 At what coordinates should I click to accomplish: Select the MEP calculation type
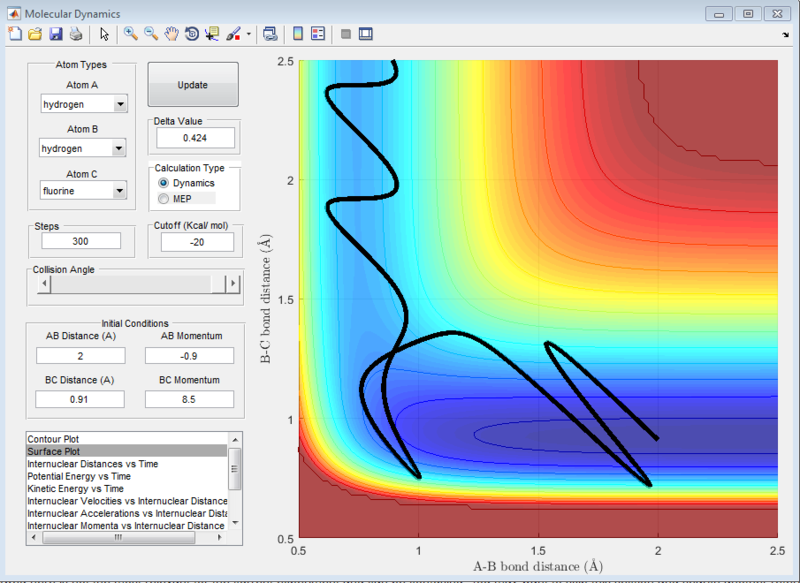tap(164, 200)
